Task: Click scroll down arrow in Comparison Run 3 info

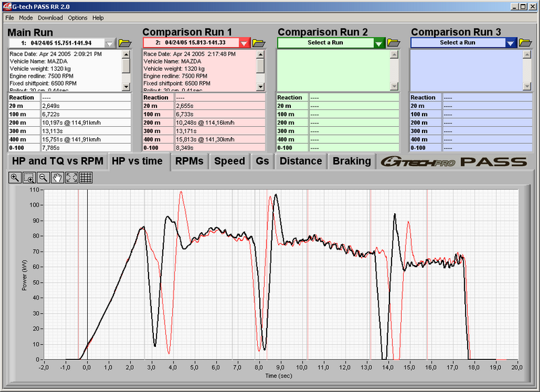Action: pos(527,87)
